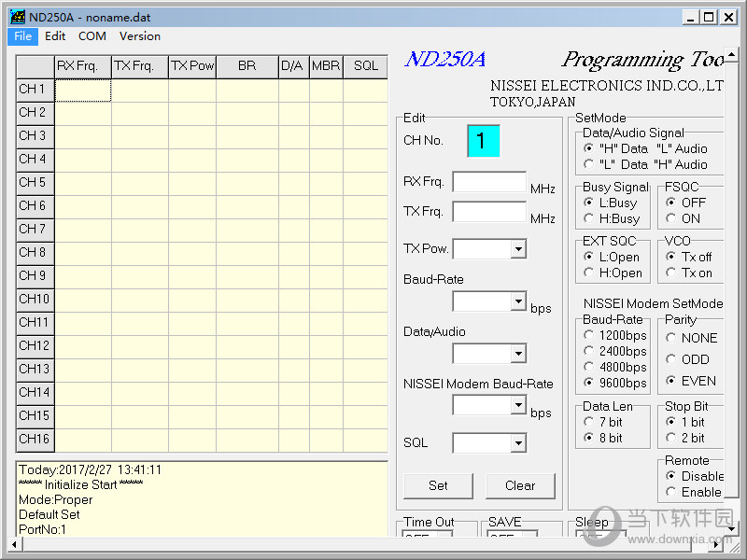Click the Set button

[x=438, y=485]
